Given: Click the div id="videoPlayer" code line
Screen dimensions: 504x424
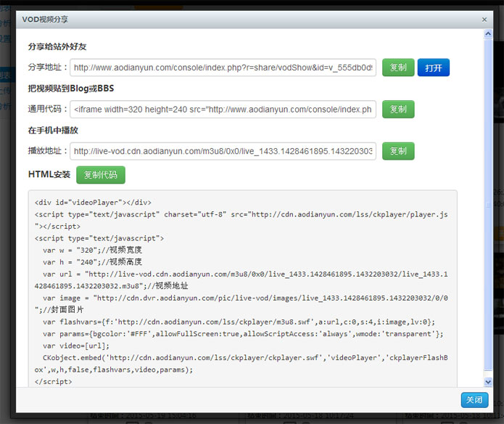Looking at the screenshot, I should pyautogui.click(x=93, y=203).
